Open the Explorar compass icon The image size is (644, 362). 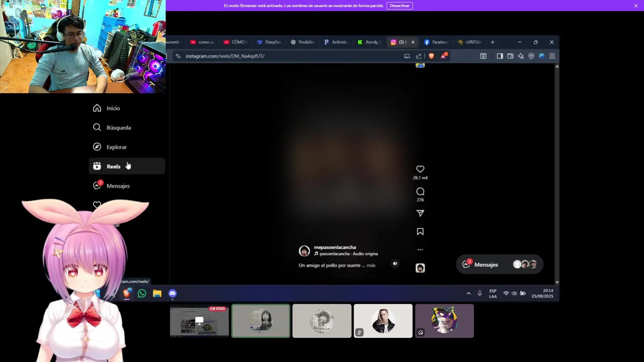[x=97, y=147]
